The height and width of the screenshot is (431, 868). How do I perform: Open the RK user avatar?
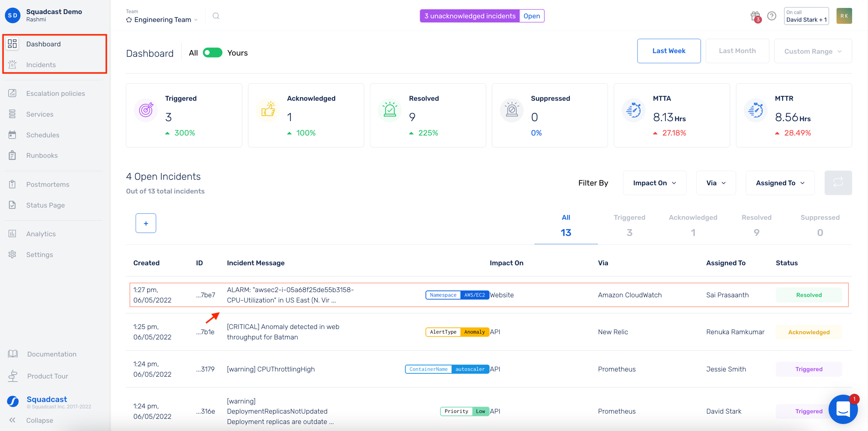pyautogui.click(x=844, y=16)
